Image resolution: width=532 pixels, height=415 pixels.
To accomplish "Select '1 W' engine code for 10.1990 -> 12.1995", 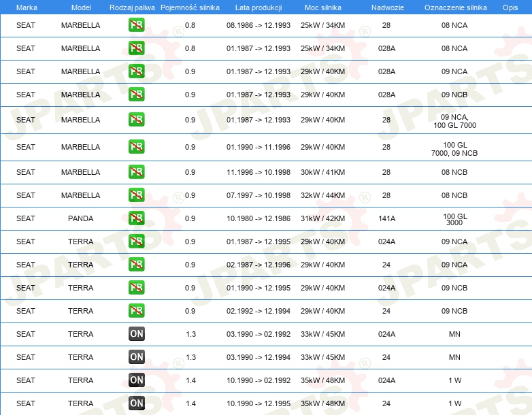I will 454,403.
